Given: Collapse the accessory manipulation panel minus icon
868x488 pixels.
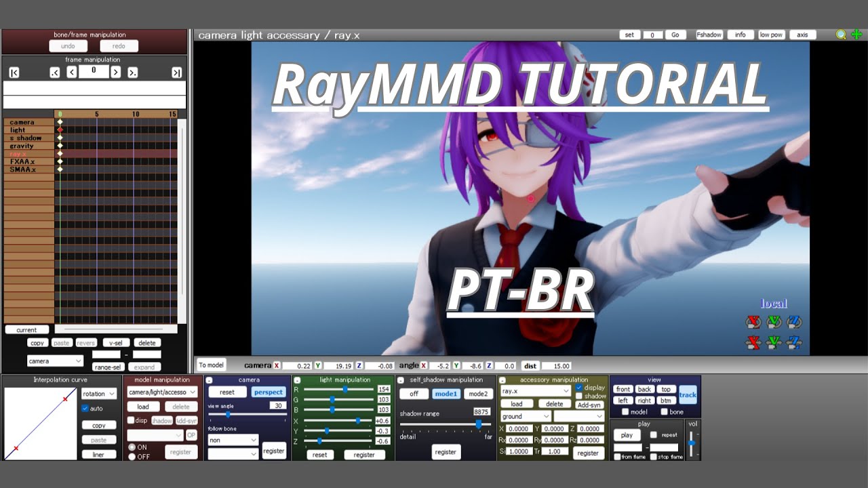Looking at the screenshot, I should tap(502, 380).
